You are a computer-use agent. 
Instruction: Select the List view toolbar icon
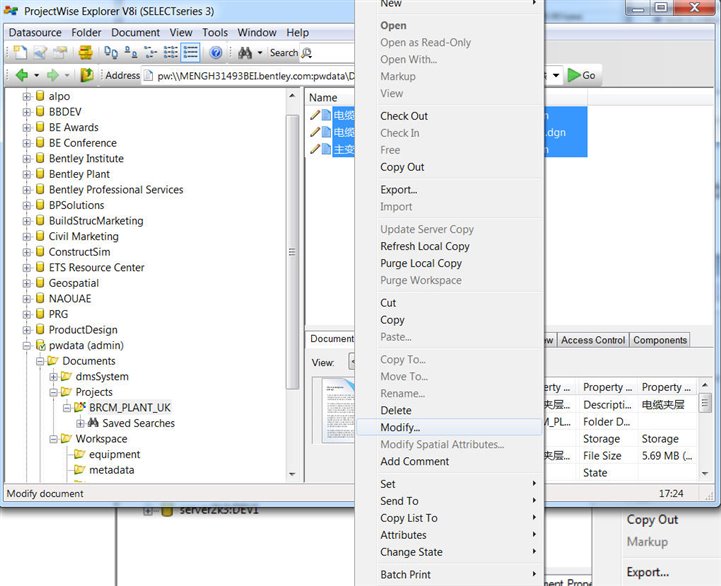coord(170,52)
